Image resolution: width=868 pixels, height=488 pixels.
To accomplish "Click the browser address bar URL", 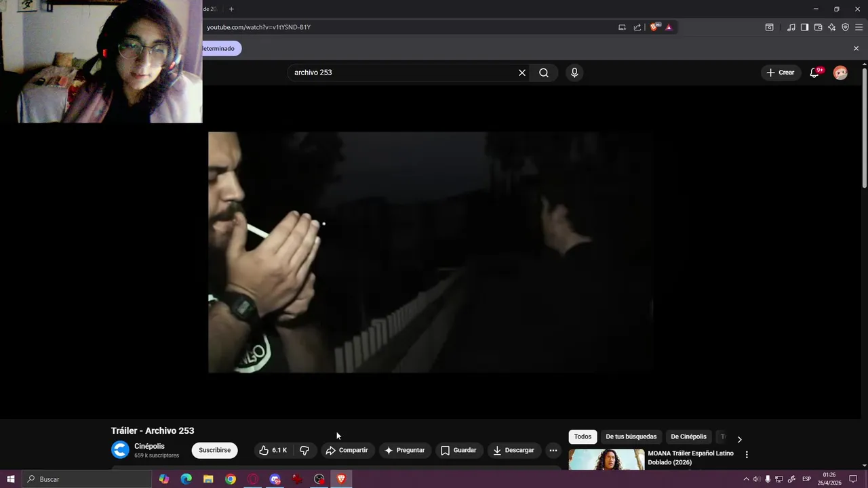I will point(258,27).
